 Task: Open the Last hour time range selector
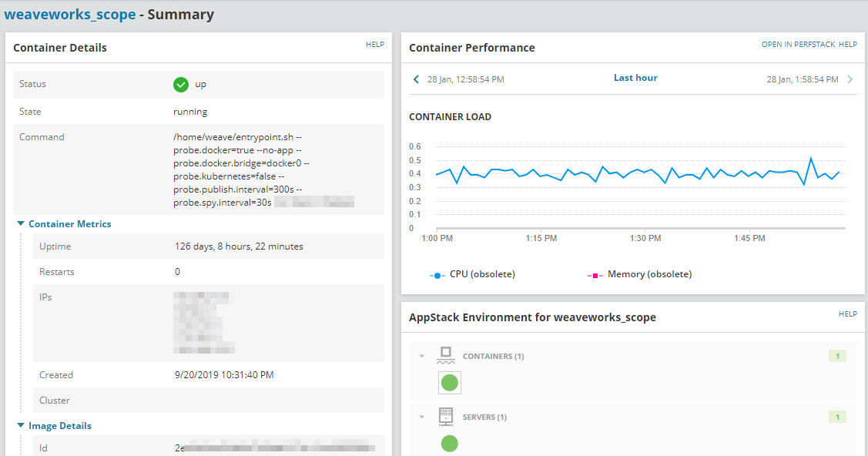click(x=635, y=78)
